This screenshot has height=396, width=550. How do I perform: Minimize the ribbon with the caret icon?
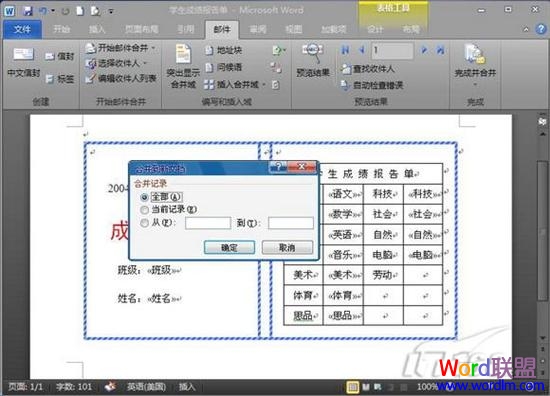[526, 29]
